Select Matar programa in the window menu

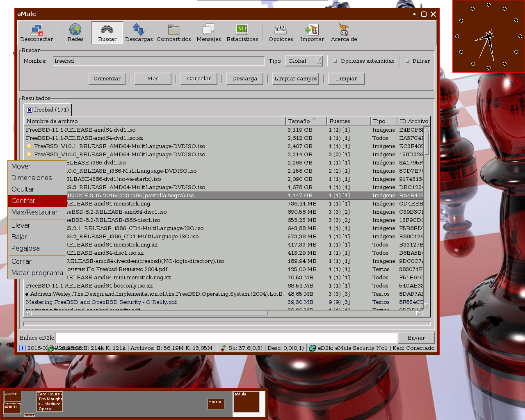pos(37,273)
